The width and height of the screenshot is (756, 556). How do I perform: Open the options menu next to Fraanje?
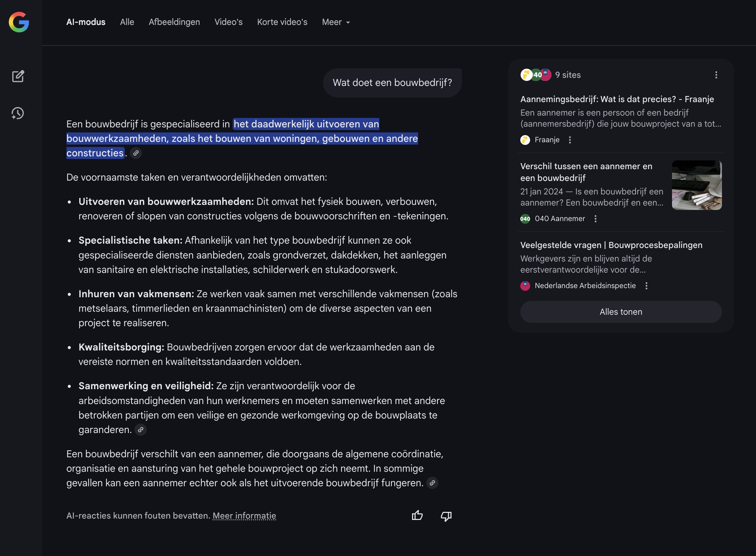click(570, 140)
